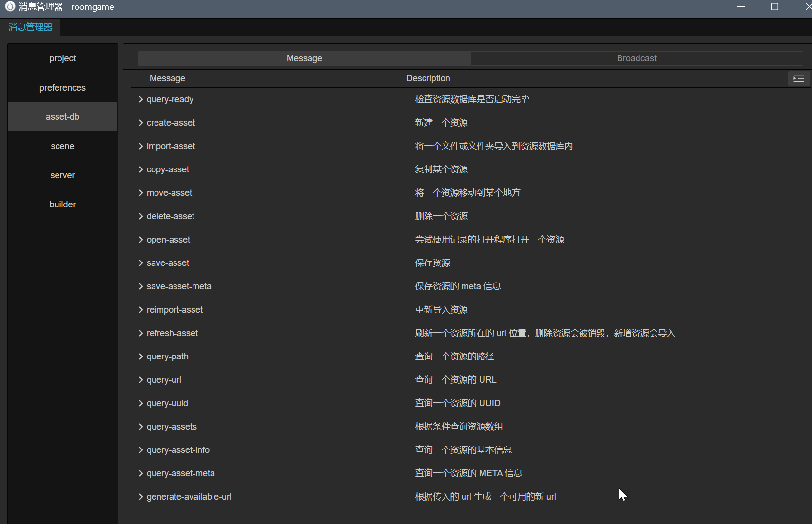Click the query-uuid message name
The image size is (812, 524).
coord(167,403)
